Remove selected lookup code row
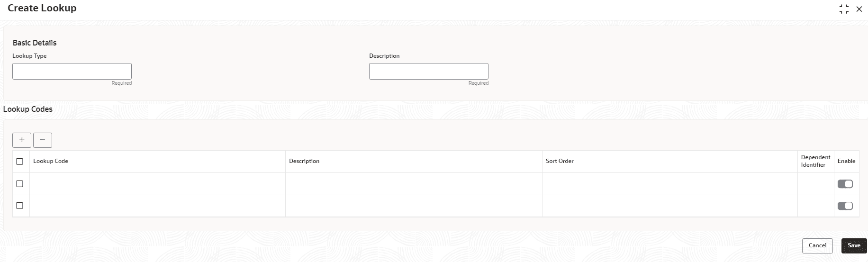 43,140
